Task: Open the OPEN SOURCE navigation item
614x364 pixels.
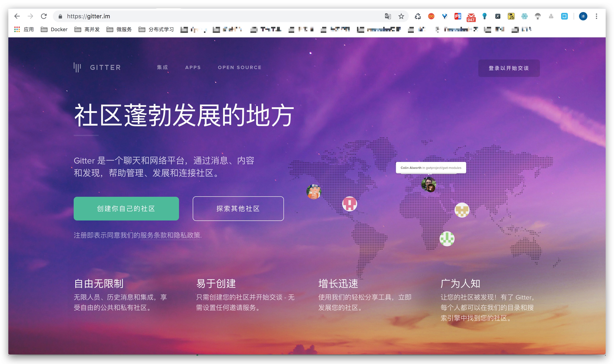Action: click(x=240, y=67)
